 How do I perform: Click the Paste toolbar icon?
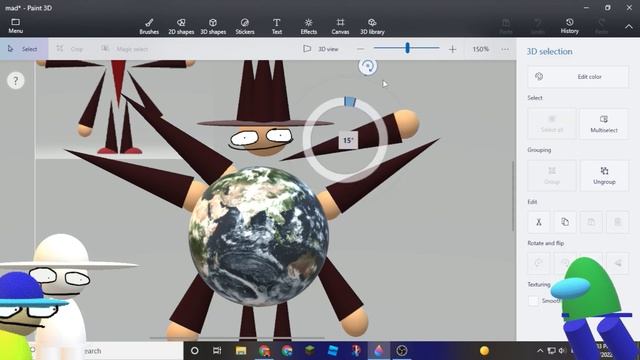click(x=506, y=26)
